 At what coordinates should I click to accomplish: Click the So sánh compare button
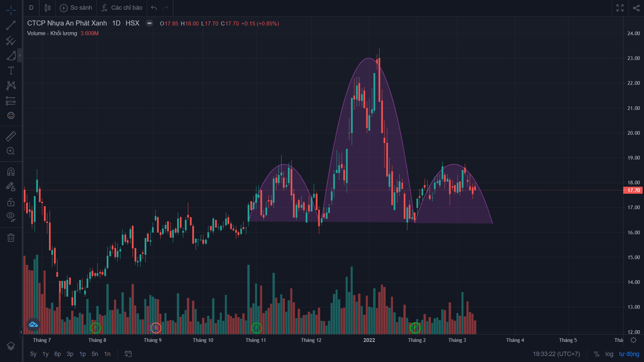pyautogui.click(x=76, y=8)
